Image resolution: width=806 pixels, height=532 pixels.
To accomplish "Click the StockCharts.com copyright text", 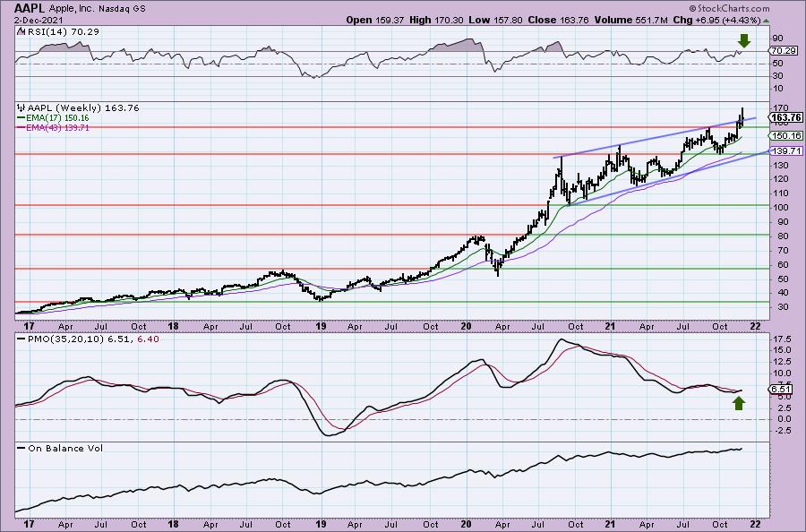I will pyautogui.click(x=729, y=9).
